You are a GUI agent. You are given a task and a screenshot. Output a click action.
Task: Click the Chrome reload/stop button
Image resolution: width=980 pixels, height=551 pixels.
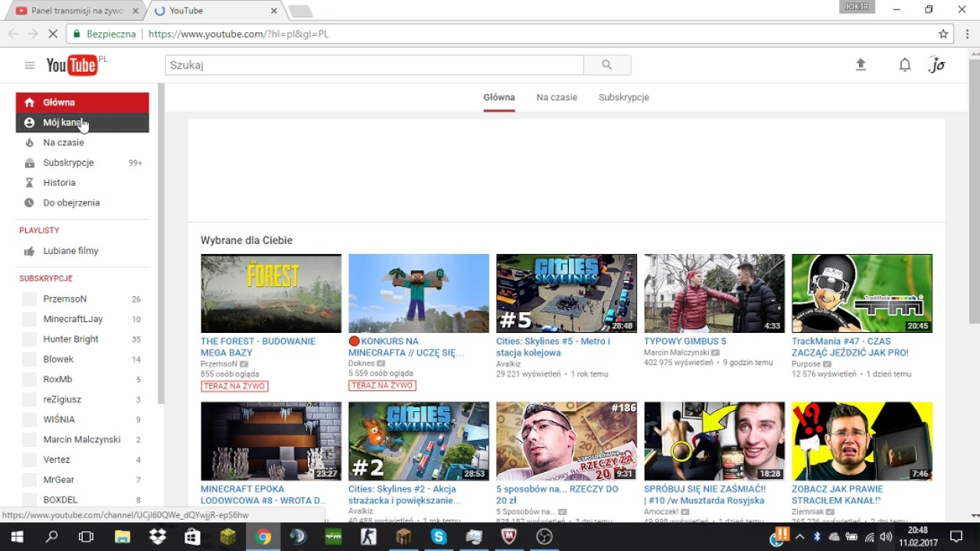click(53, 34)
